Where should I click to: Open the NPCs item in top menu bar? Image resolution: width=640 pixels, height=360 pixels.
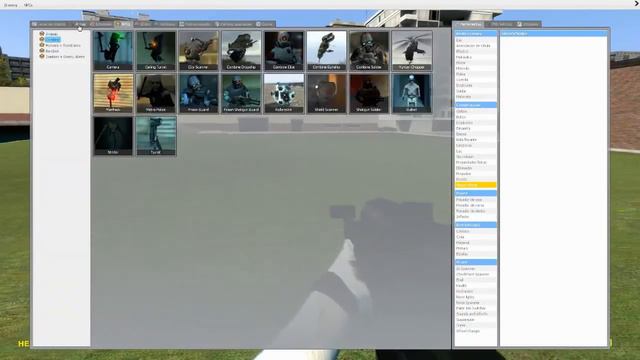(28, 5)
